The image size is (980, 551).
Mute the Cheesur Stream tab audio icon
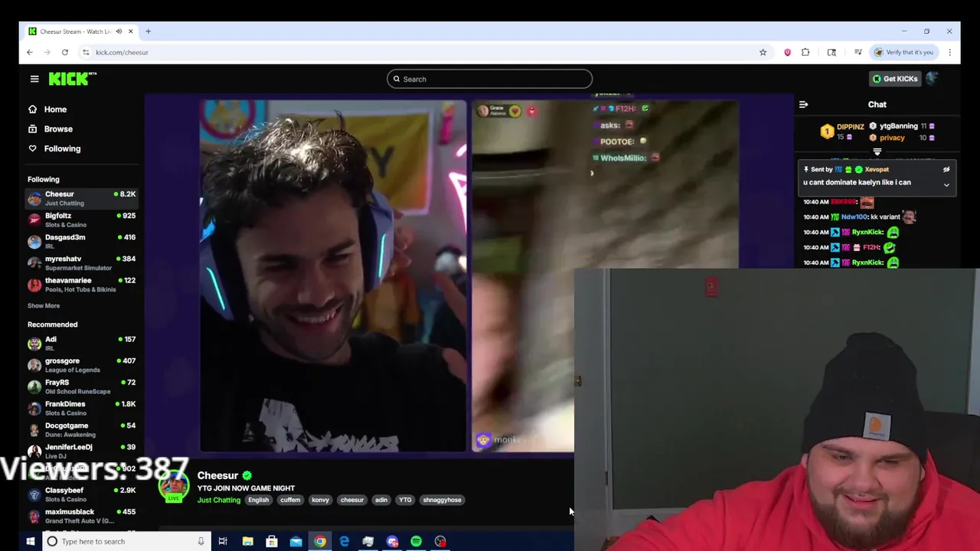[x=118, y=31]
